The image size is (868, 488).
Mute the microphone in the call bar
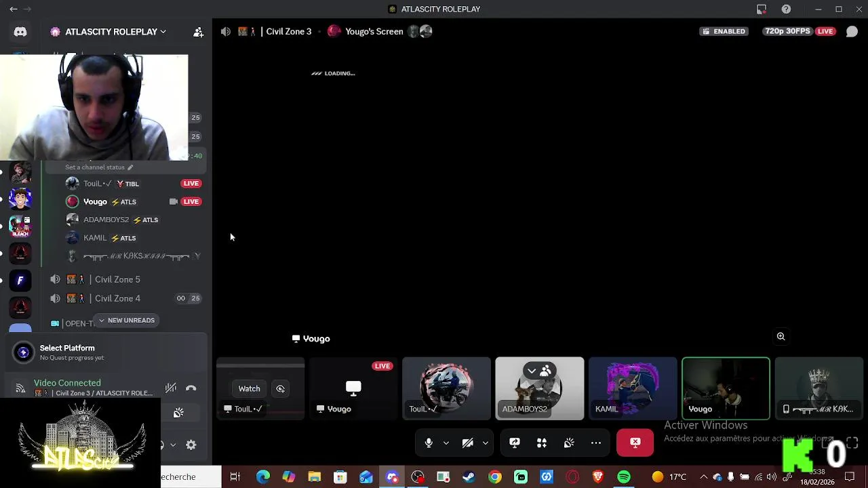[x=429, y=443]
